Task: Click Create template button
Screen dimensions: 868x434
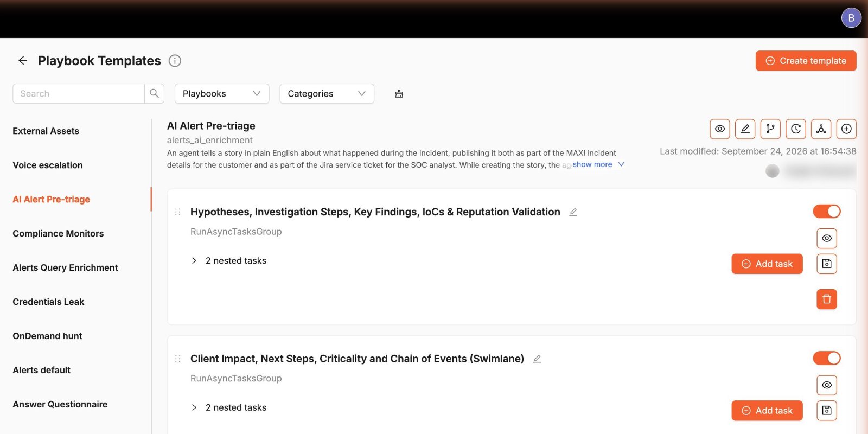Action: point(806,61)
